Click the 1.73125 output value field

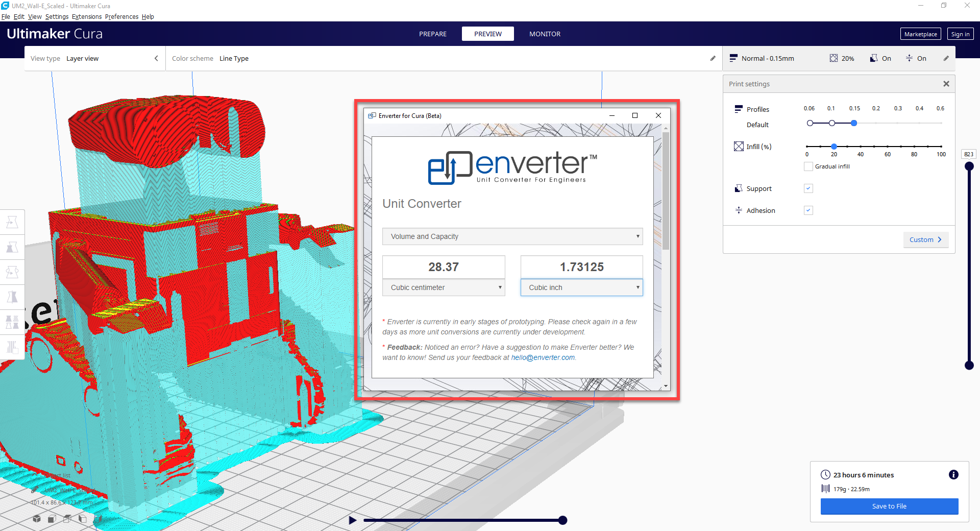(x=581, y=267)
